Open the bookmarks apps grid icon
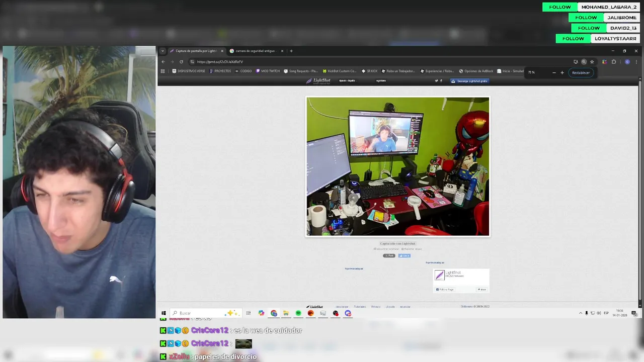644x362 pixels. 163,71
